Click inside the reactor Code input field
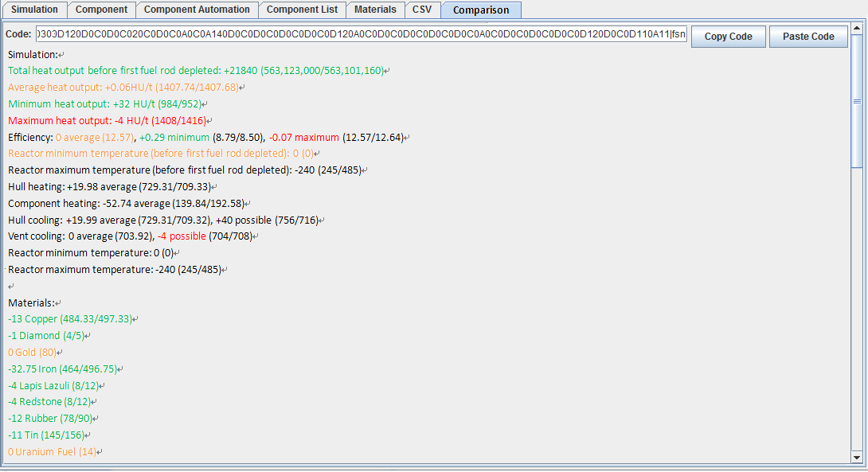The image size is (868, 472). 358,36
